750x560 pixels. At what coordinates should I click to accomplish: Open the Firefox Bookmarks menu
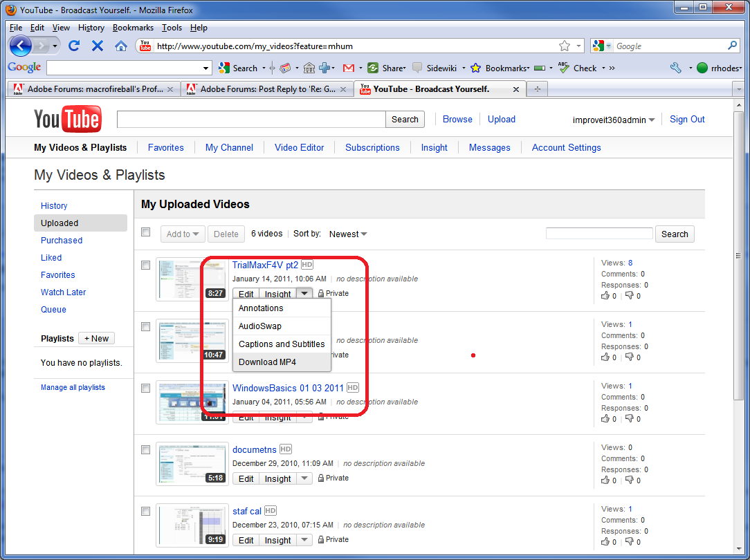pyautogui.click(x=133, y=28)
